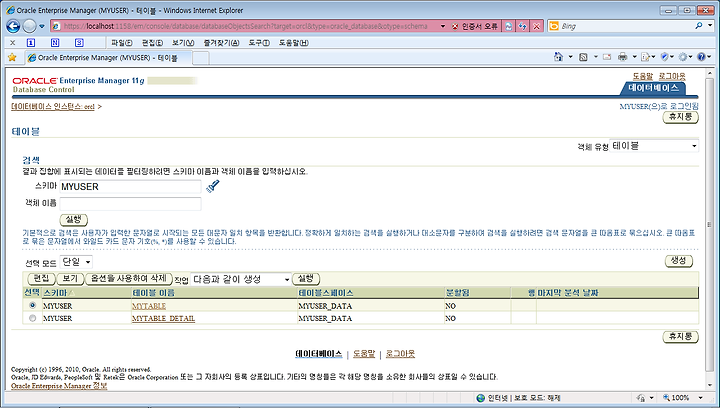720x408 pixels.
Task: Click the zoom level magnifier in status bar
Action: click(x=666, y=397)
